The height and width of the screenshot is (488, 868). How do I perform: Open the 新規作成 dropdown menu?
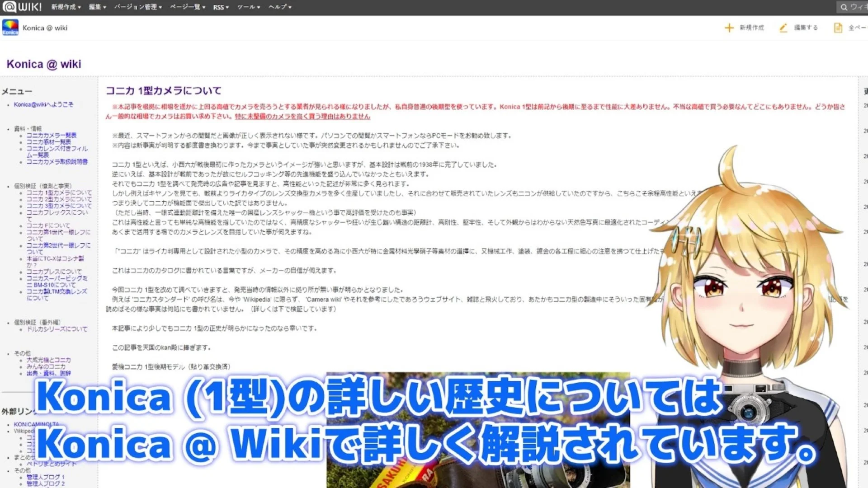click(66, 7)
